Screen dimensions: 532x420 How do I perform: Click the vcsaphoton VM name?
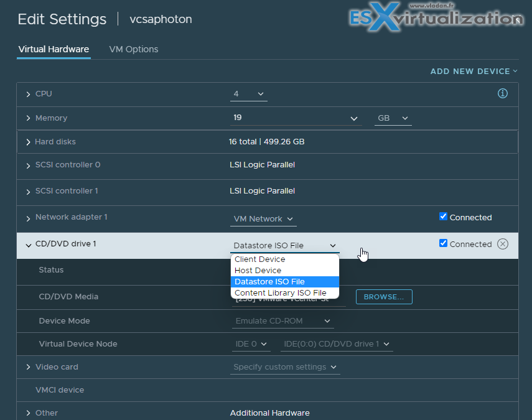pos(161,19)
